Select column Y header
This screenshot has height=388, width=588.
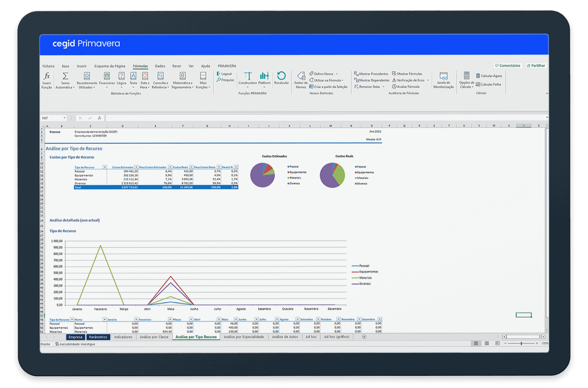click(523, 126)
